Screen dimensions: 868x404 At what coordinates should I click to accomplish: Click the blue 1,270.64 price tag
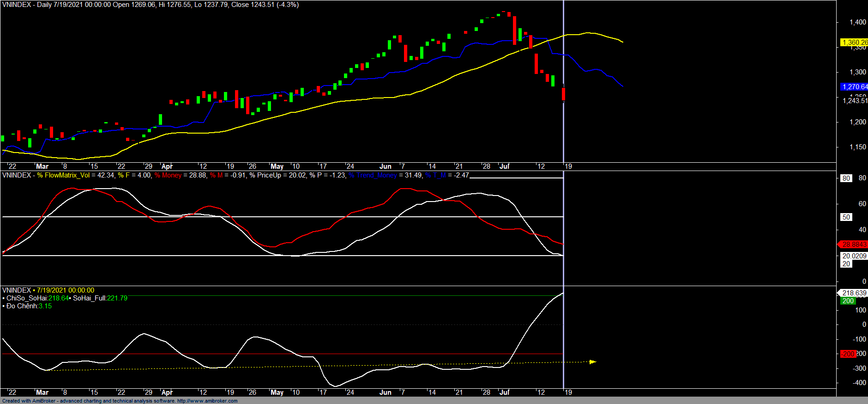coord(854,87)
